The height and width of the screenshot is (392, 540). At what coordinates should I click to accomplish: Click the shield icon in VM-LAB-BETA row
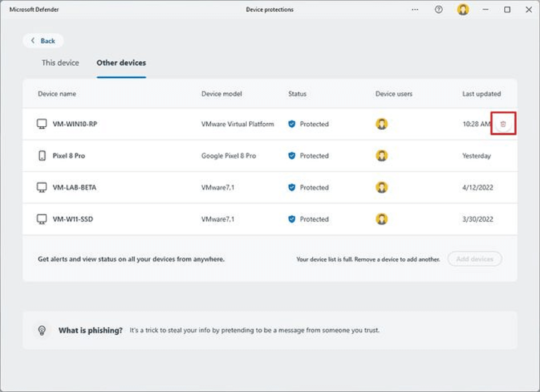pyautogui.click(x=292, y=187)
